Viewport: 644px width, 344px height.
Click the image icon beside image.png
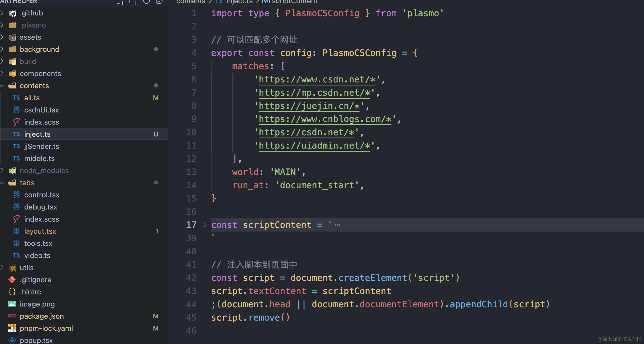point(12,304)
